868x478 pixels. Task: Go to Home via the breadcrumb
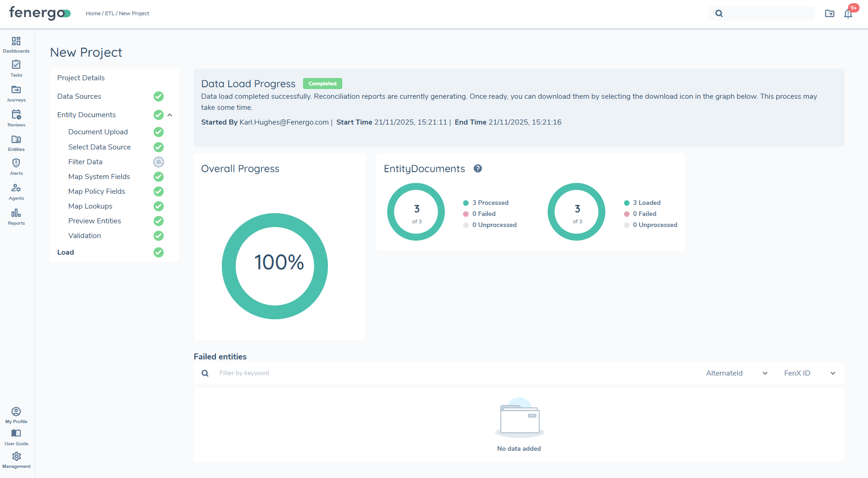coord(93,13)
